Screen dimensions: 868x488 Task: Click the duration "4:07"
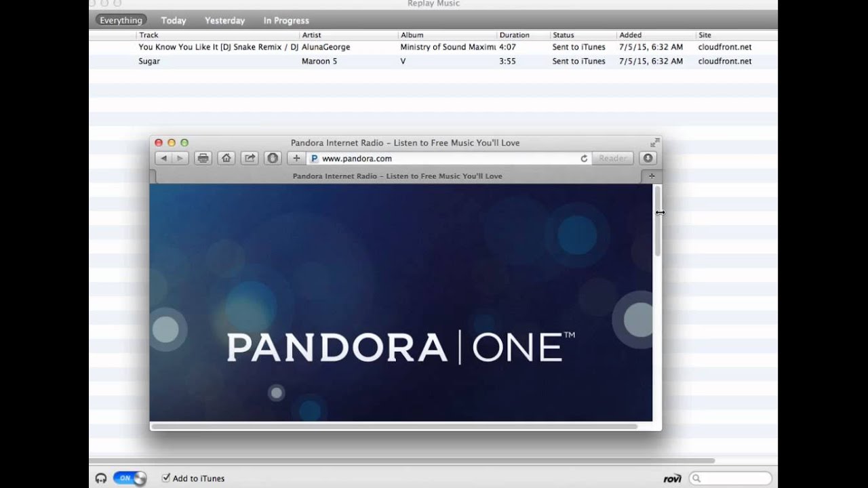click(507, 47)
